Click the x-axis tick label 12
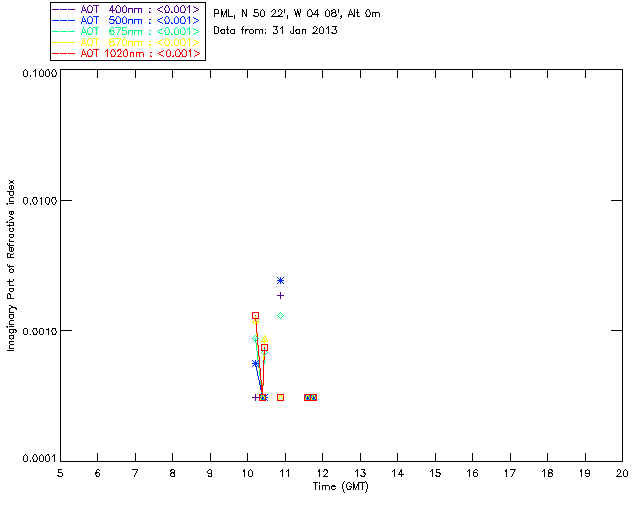 point(322,473)
